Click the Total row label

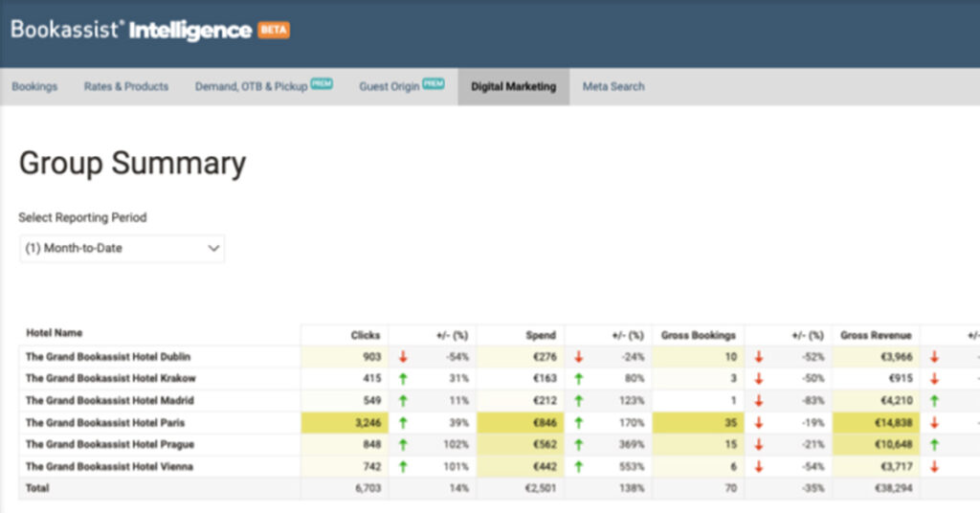tap(37, 488)
